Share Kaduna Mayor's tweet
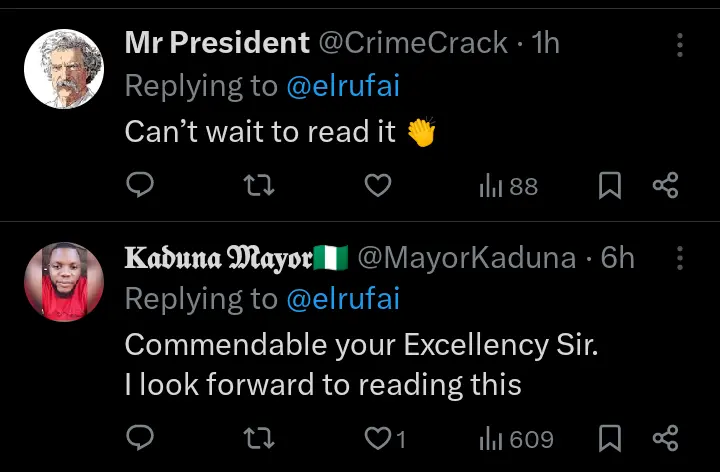 [665, 438]
